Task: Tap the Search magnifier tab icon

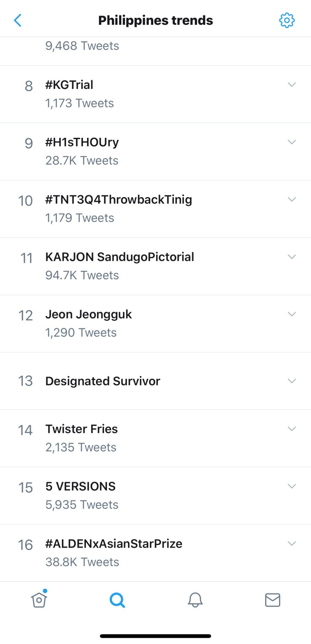Action: pyautogui.click(x=117, y=600)
